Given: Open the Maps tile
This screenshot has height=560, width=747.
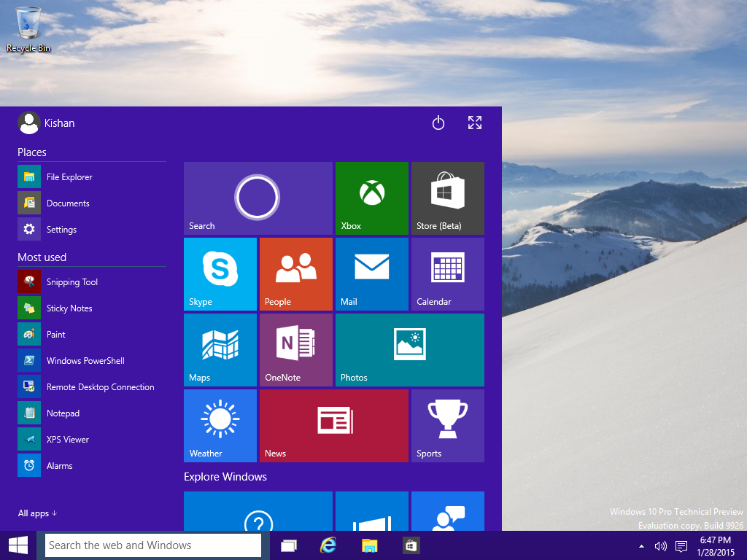Looking at the screenshot, I should coord(220,349).
